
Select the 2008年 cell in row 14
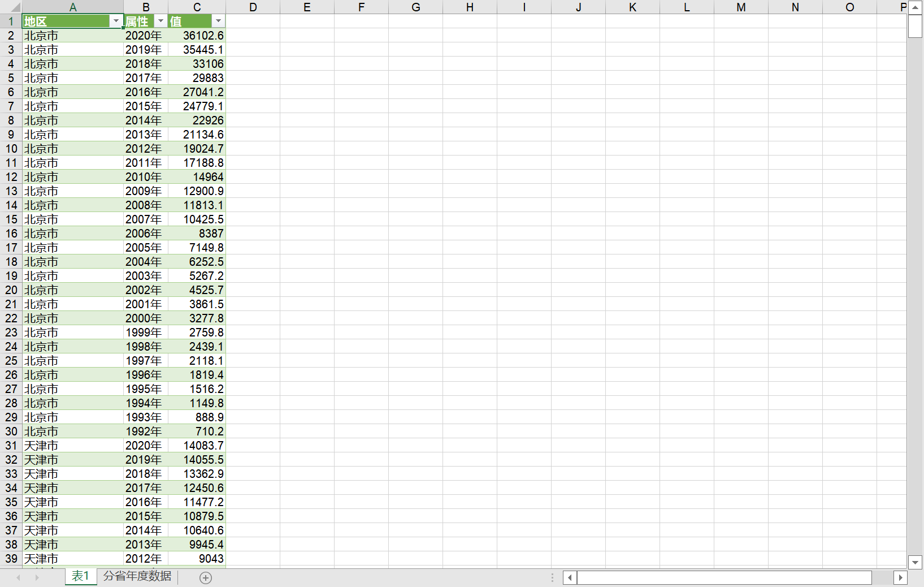[146, 205]
